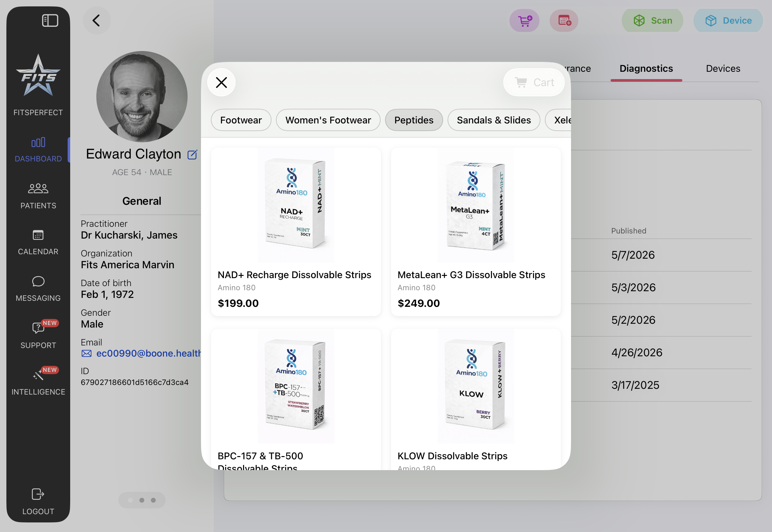The width and height of the screenshot is (772, 532).
Task: Click the page indicator dots
Action: click(142, 500)
